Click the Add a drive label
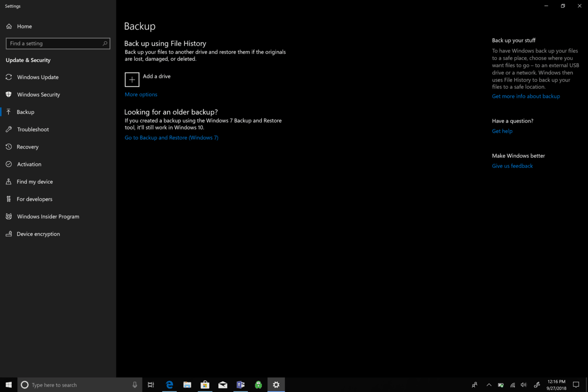The height and width of the screenshot is (392, 588). tap(156, 77)
